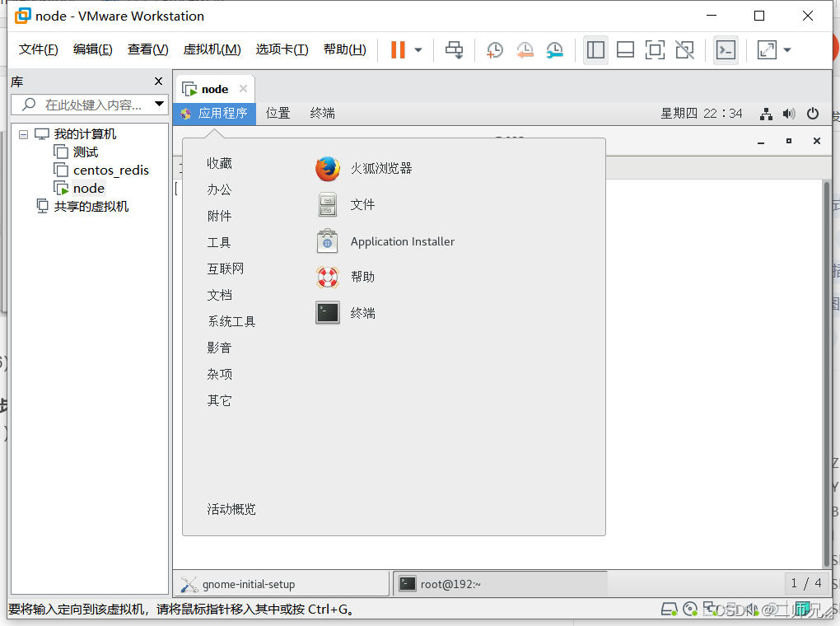Image resolution: width=840 pixels, height=626 pixels.
Task: Revert the VM to the previous snapshot
Action: click(x=525, y=50)
